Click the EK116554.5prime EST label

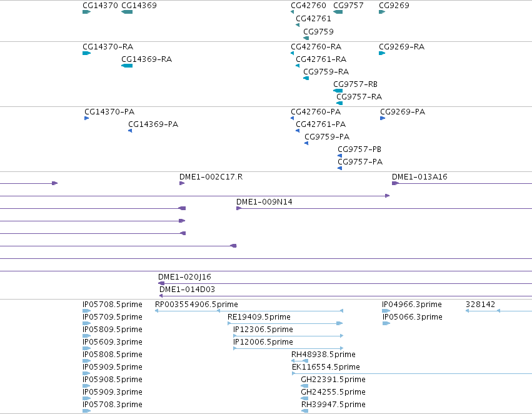click(326, 367)
